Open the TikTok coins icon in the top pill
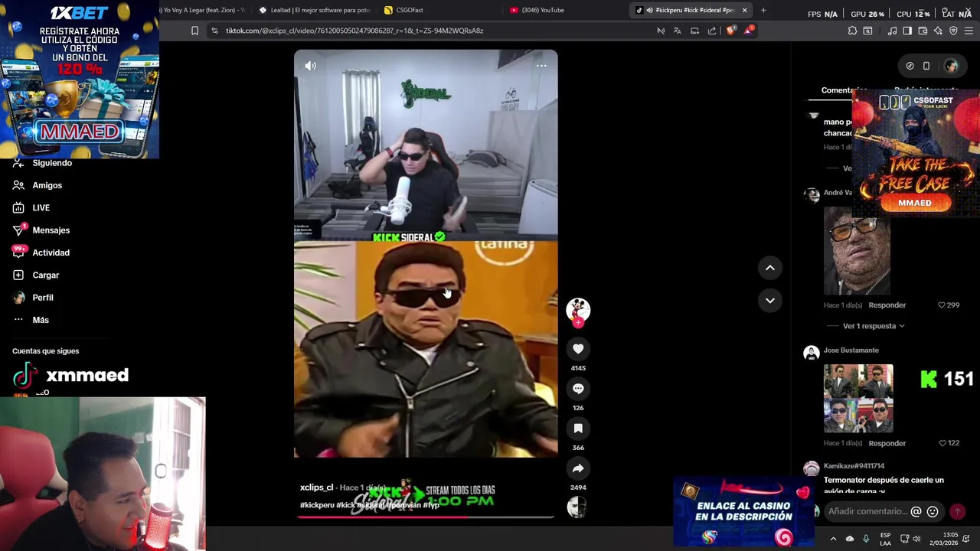Image resolution: width=980 pixels, height=551 pixels. [910, 66]
